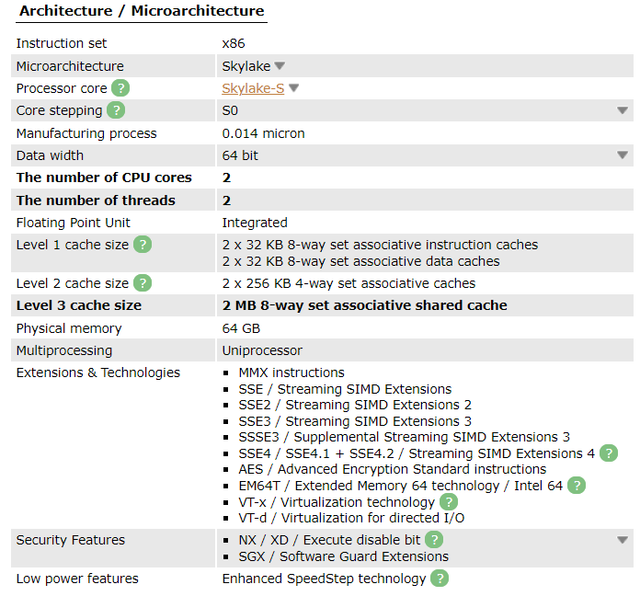Open the Skylake-S processor core link

(x=253, y=88)
